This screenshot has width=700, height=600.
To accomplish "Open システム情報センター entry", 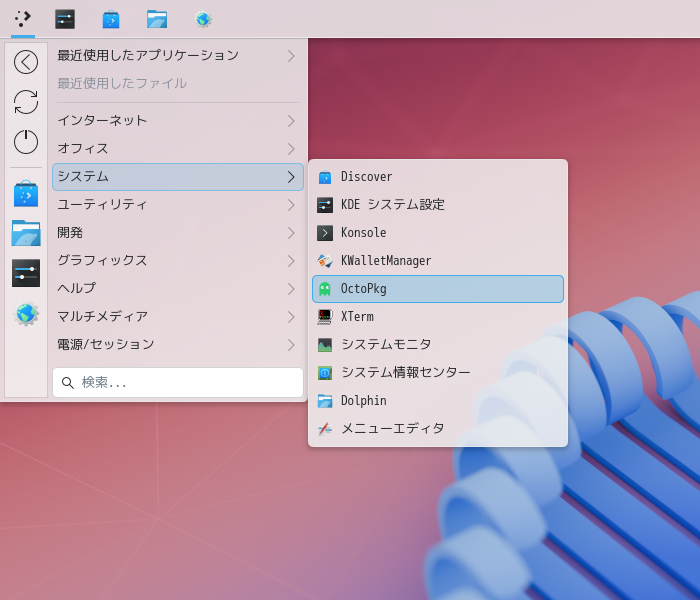I will 438,373.
